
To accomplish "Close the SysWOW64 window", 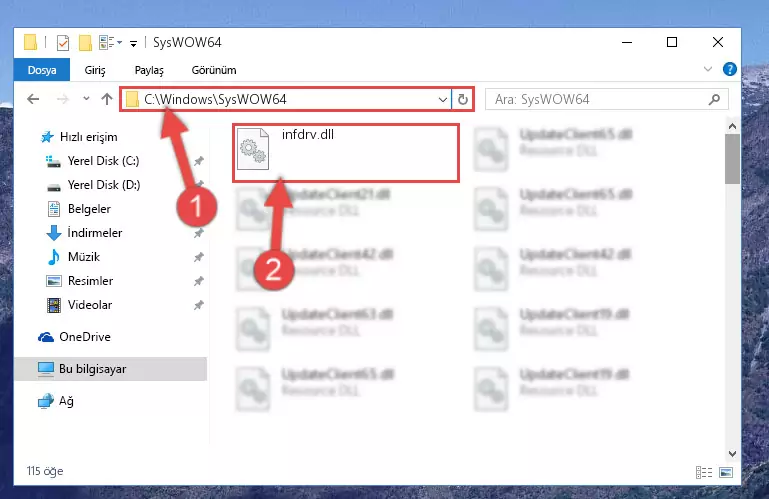I will tap(718, 43).
